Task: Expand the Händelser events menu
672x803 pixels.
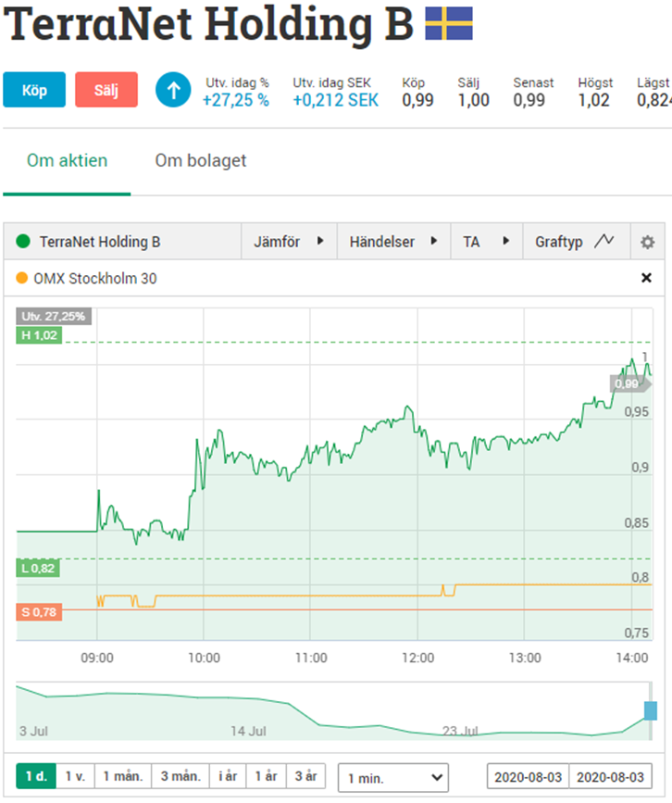Action: pos(393,241)
